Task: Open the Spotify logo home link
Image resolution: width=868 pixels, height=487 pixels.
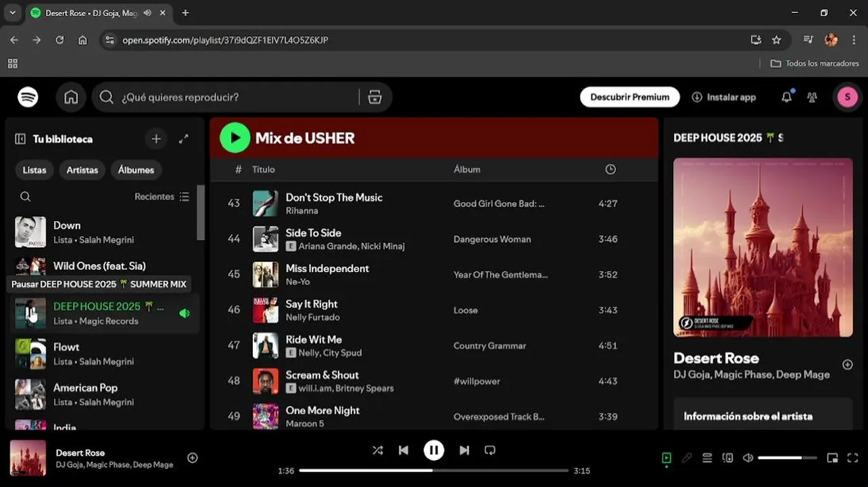Action: tap(28, 97)
